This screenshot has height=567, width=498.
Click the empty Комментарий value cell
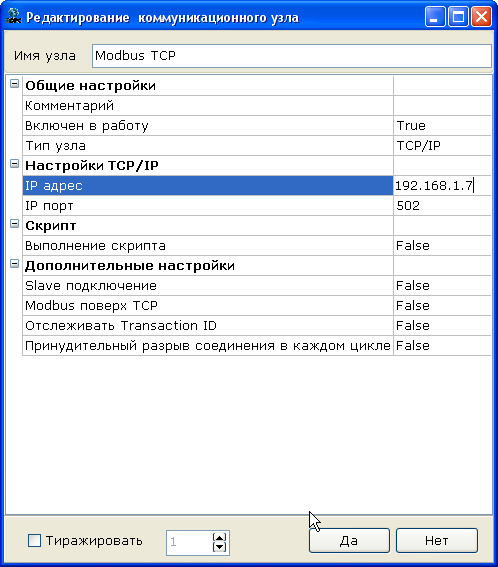tap(442, 106)
